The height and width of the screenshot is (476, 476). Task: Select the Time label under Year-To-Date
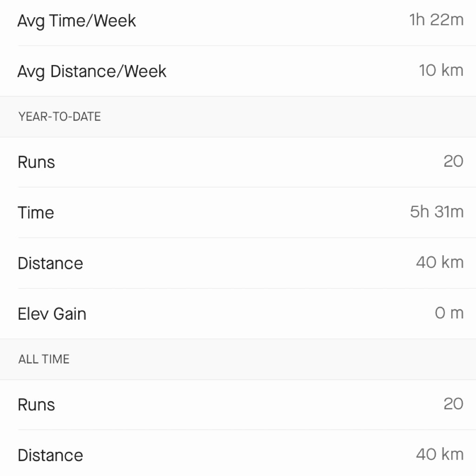[36, 212]
